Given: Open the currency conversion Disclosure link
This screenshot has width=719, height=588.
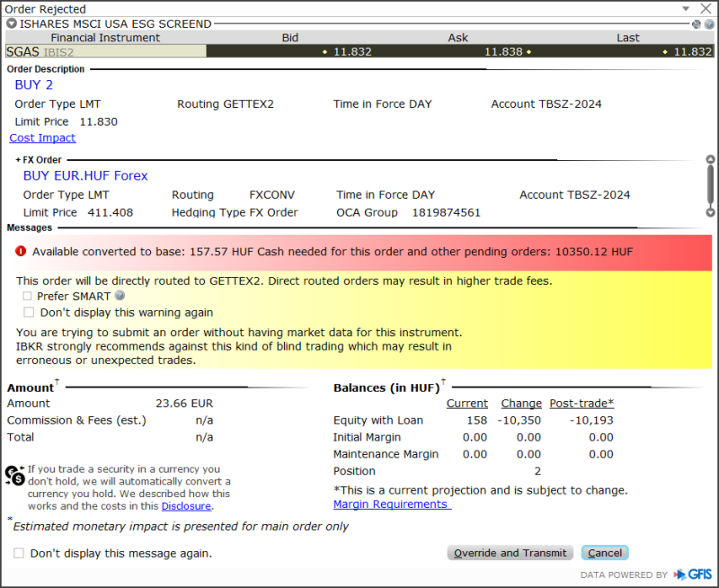Looking at the screenshot, I should (x=186, y=506).
